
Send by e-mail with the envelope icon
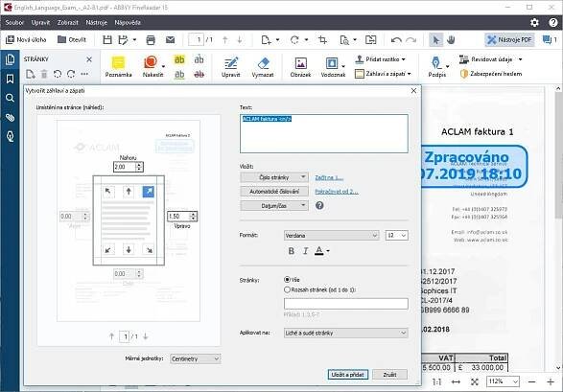coord(170,40)
